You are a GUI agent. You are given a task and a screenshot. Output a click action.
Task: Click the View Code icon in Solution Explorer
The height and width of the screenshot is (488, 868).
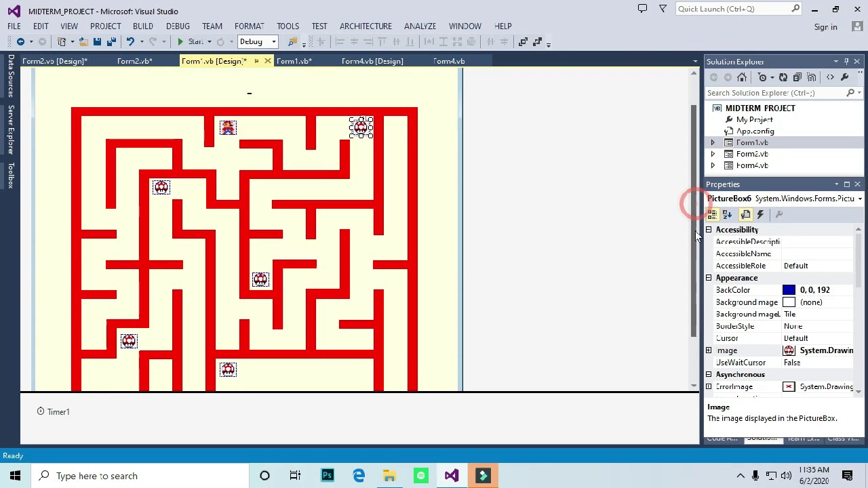[x=830, y=77]
